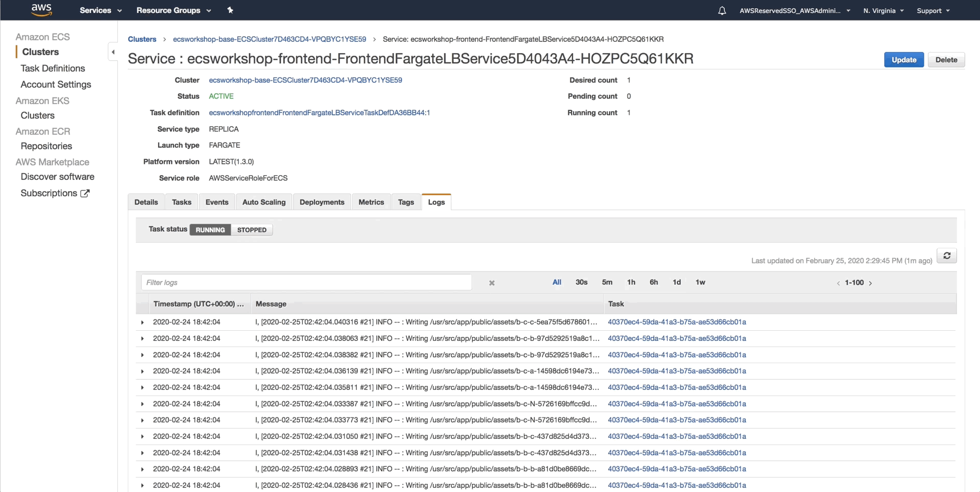Go to previous log page arrow
Viewport: 980px width, 492px height.
pos(838,283)
